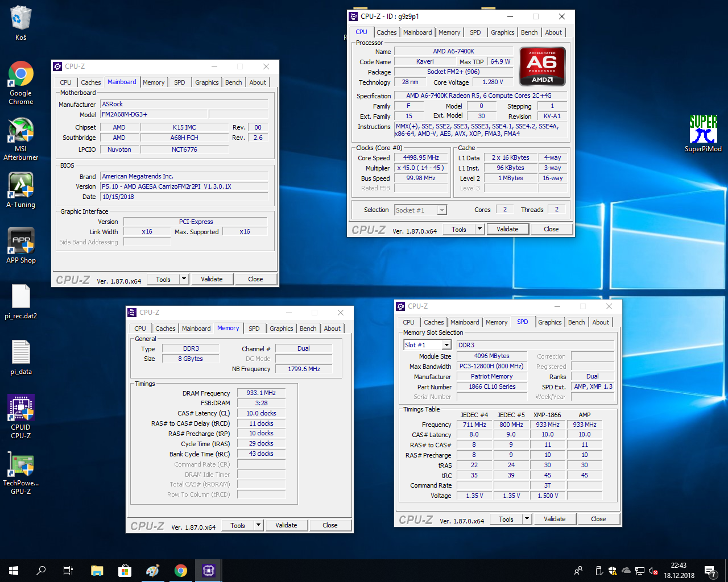Click the taskbar clock showing 22:43

coord(679,571)
